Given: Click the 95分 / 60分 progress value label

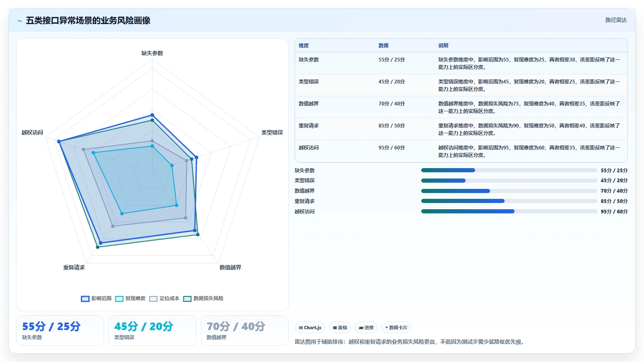Looking at the screenshot, I should pos(614,212).
